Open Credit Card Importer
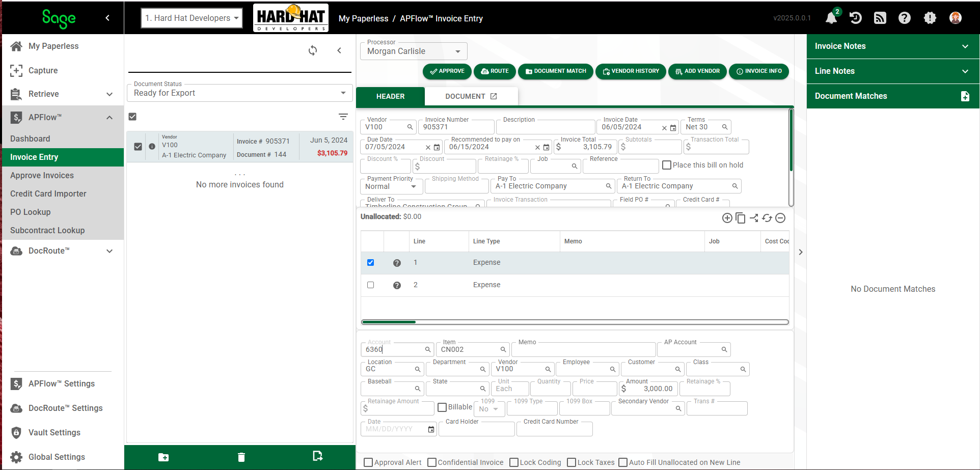This screenshot has width=980, height=470. point(48,194)
